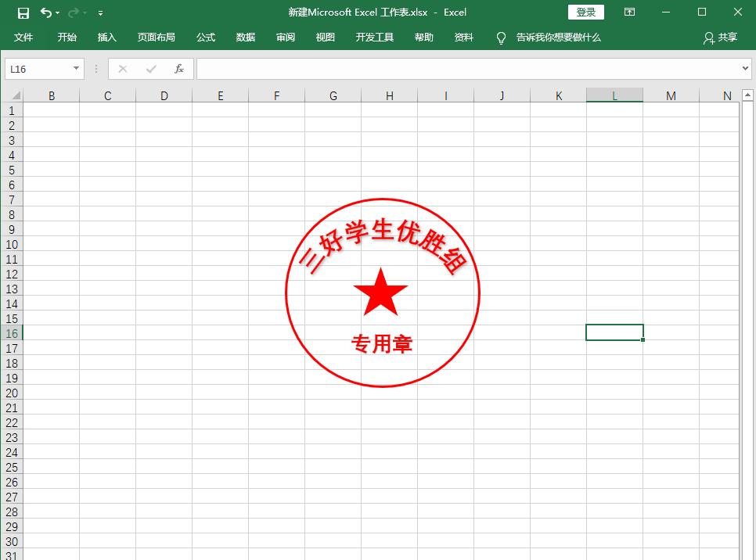Image resolution: width=756 pixels, height=560 pixels.
Task: Select the red stamp image on the worksheet
Action: pos(382,292)
